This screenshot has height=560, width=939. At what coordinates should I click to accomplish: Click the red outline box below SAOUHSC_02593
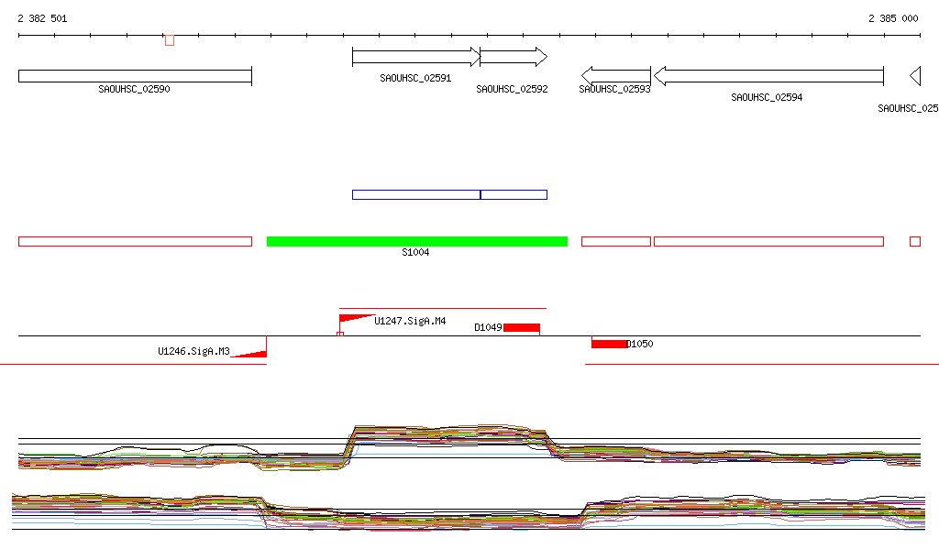(x=616, y=242)
